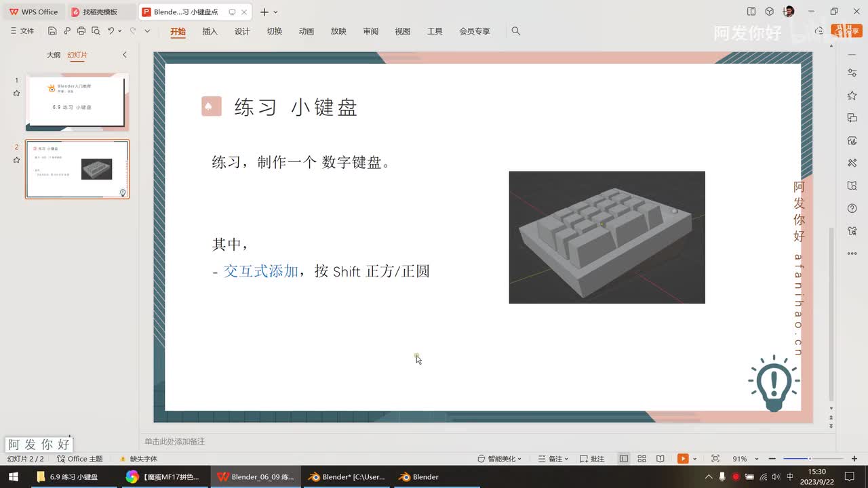Click the zoom in plus icon
Image resolution: width=868 pixels, height=488 pixels.
coord(854,459)
